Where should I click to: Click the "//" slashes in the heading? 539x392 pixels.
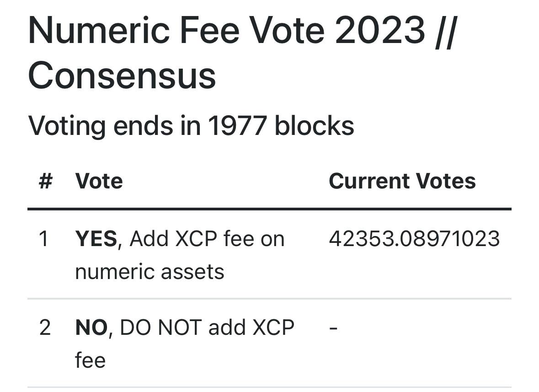[x=445, y=30]
